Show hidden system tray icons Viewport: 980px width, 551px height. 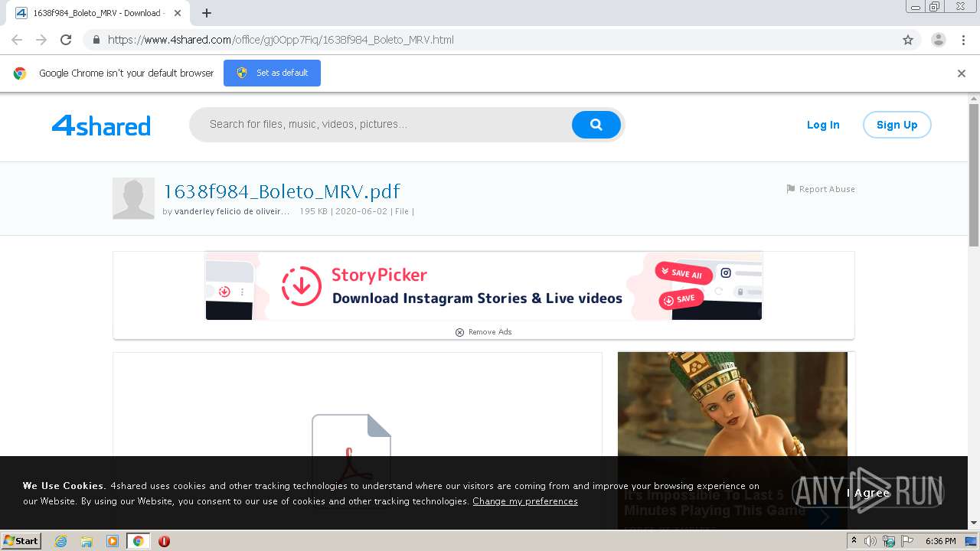pos(853,541)
